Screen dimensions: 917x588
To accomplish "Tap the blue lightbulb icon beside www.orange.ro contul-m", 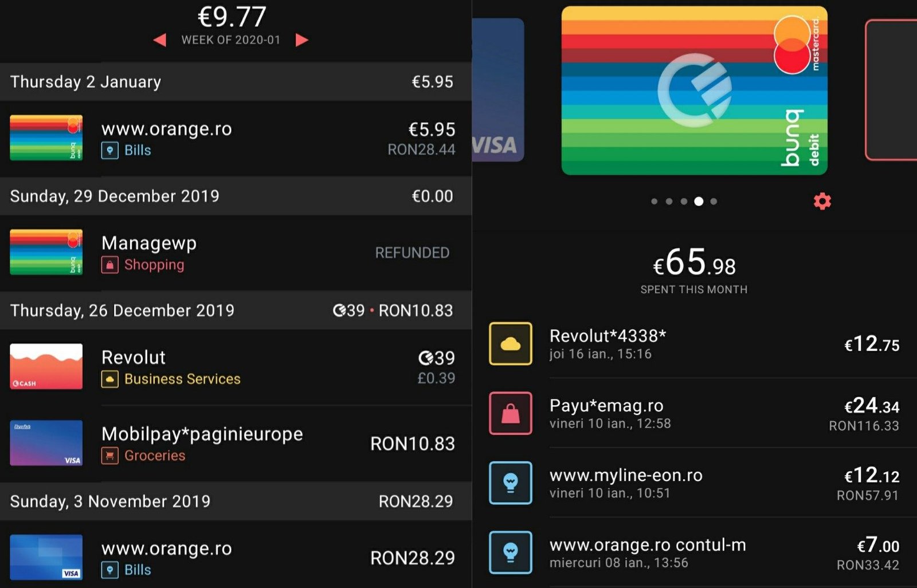I will pos(510,552).
